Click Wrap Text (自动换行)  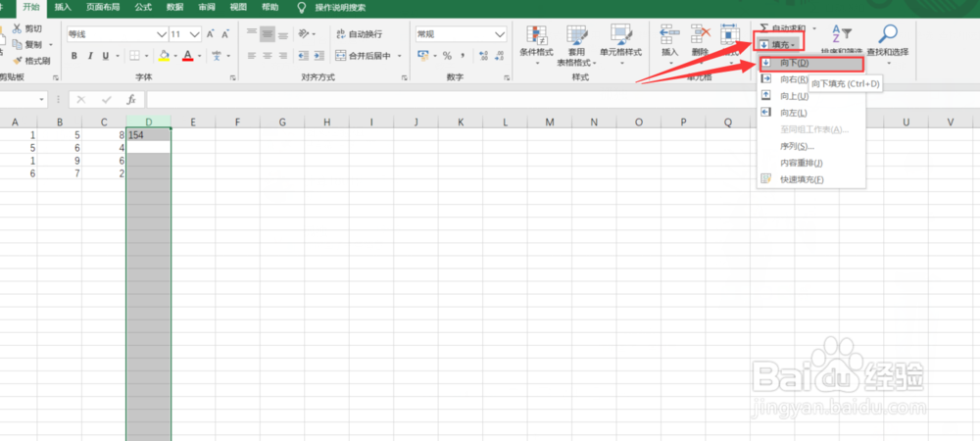point(360,33)
